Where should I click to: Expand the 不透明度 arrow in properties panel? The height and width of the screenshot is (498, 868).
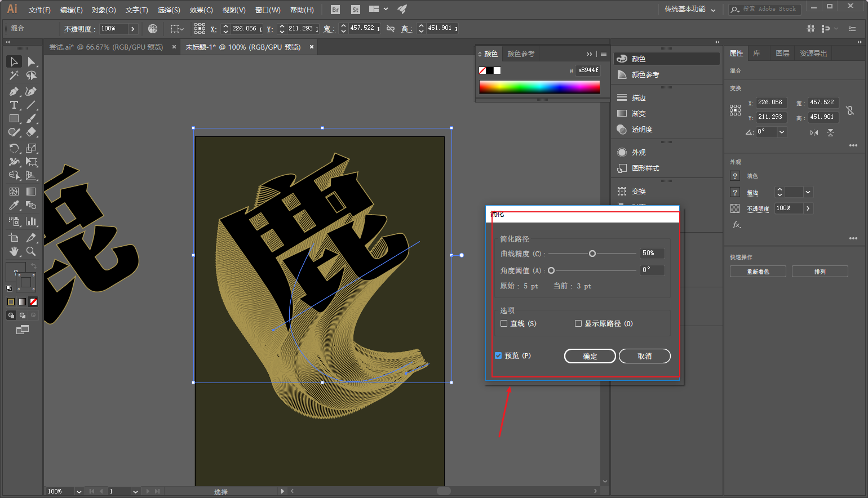pos(808,208)
